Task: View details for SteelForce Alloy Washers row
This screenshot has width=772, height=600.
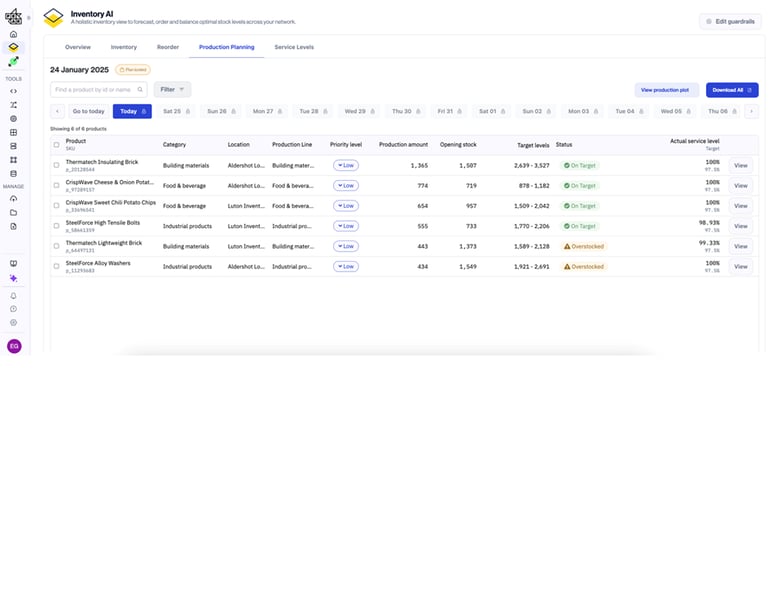Action: coord(740,266)
